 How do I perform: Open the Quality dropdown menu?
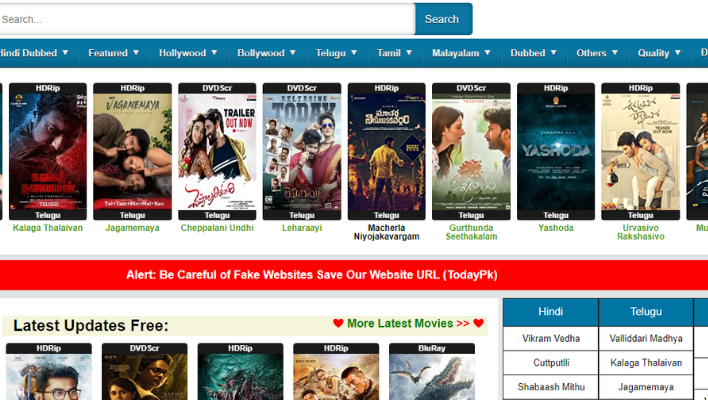click(659, 53)
